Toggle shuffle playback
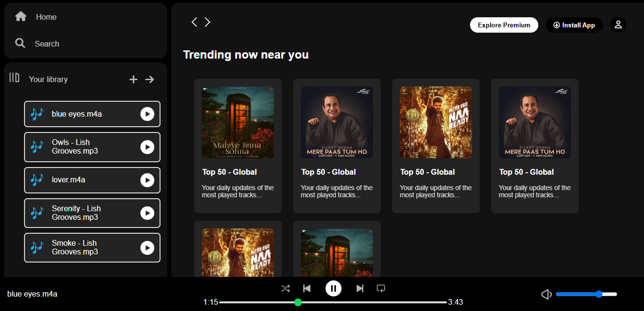Viewport: 644px width, 311px height. point(285,288)
